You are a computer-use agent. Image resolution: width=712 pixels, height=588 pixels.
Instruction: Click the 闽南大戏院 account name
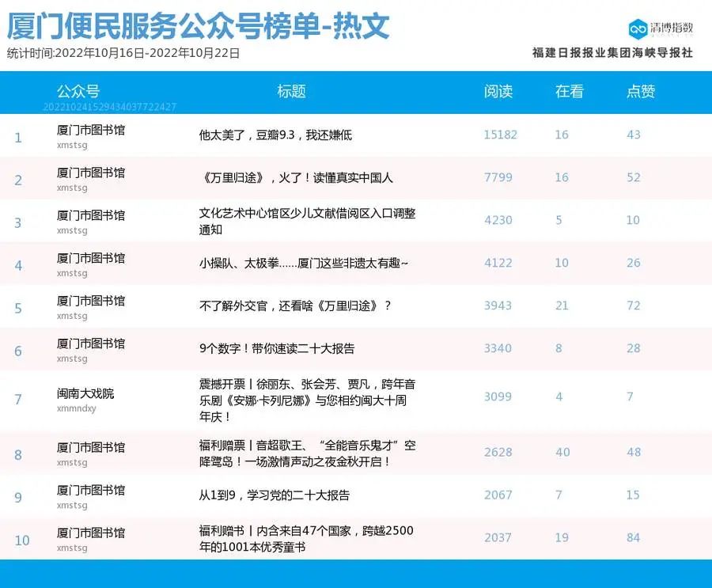(85, 393)
